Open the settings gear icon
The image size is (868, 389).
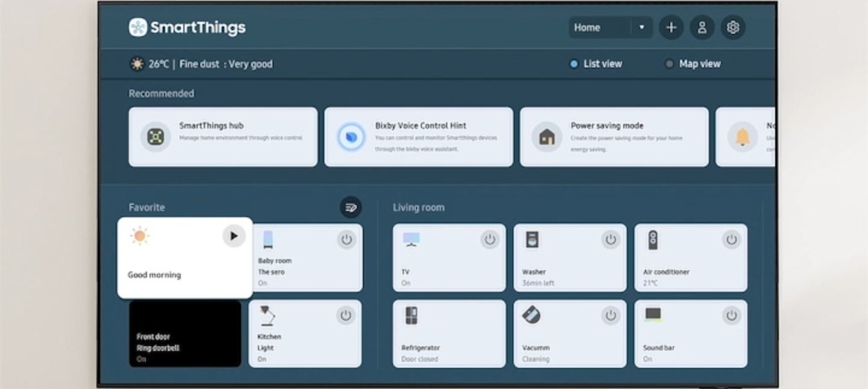tap(732, 27)
